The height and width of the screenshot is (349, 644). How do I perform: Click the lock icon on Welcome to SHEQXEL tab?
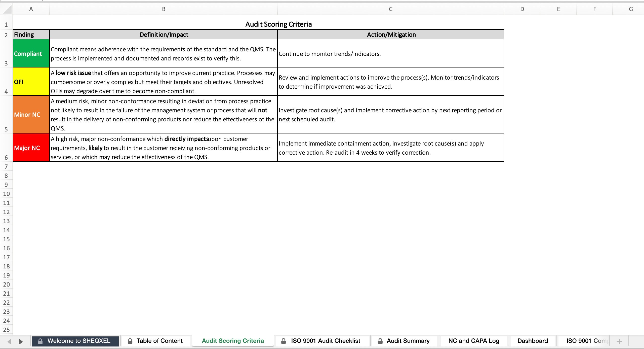pyautogui.click(x=40, y=341)
